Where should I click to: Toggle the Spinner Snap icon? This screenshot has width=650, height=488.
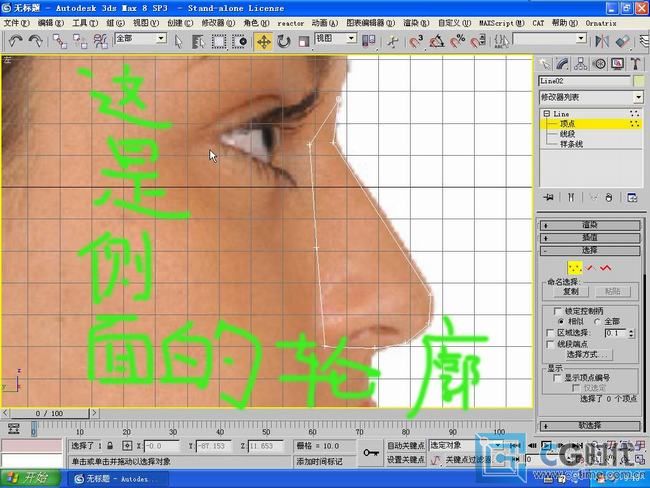478,41
